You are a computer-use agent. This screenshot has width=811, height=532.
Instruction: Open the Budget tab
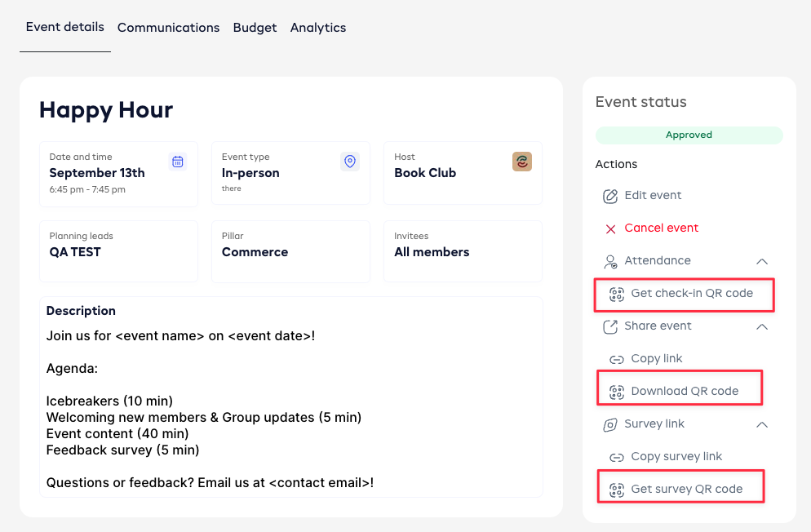pyautogui.click(x=255, y=28)
